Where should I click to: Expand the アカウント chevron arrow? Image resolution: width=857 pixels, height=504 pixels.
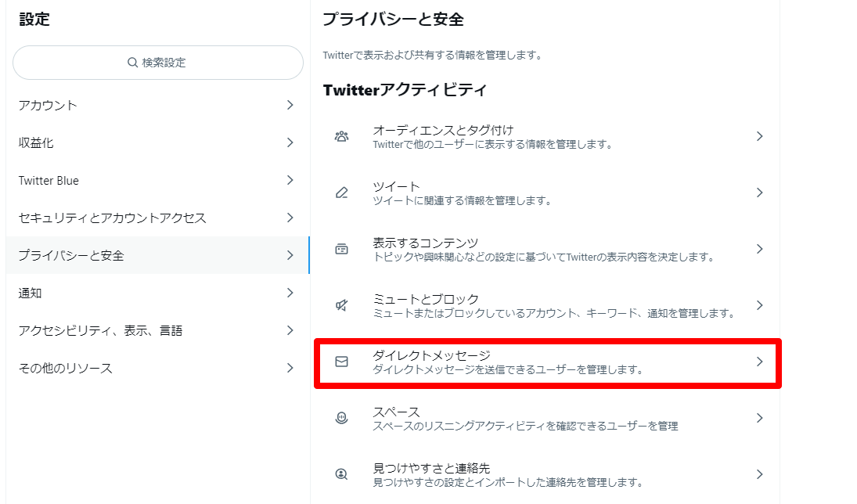(290, 105)
